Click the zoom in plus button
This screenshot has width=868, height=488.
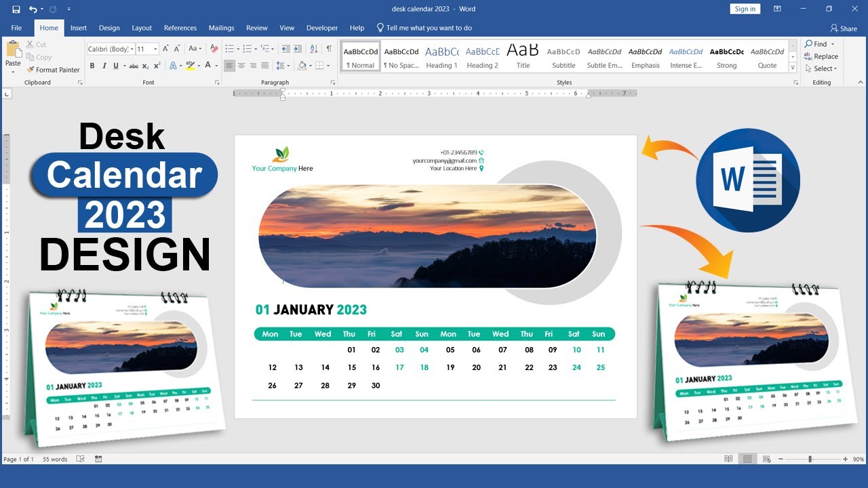click(x=845, y=459)
